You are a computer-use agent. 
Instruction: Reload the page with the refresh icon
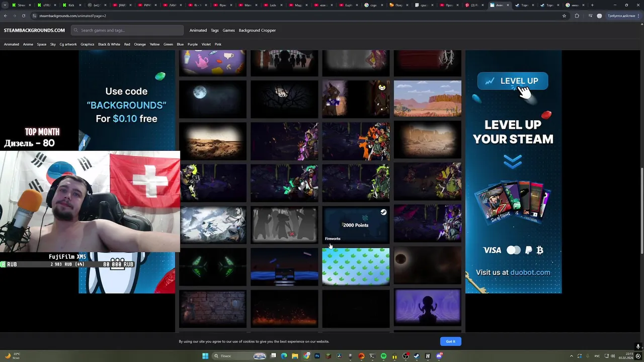coord(23,16)
